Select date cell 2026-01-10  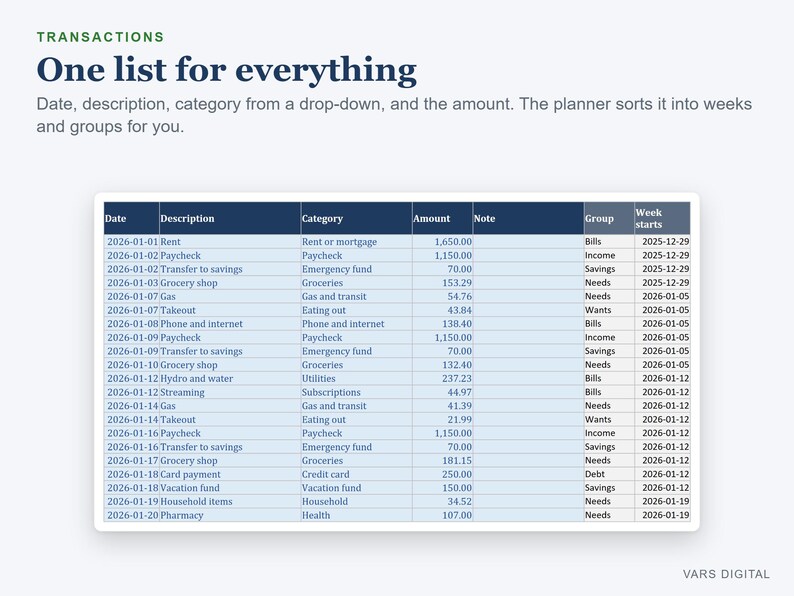(132, 365)
